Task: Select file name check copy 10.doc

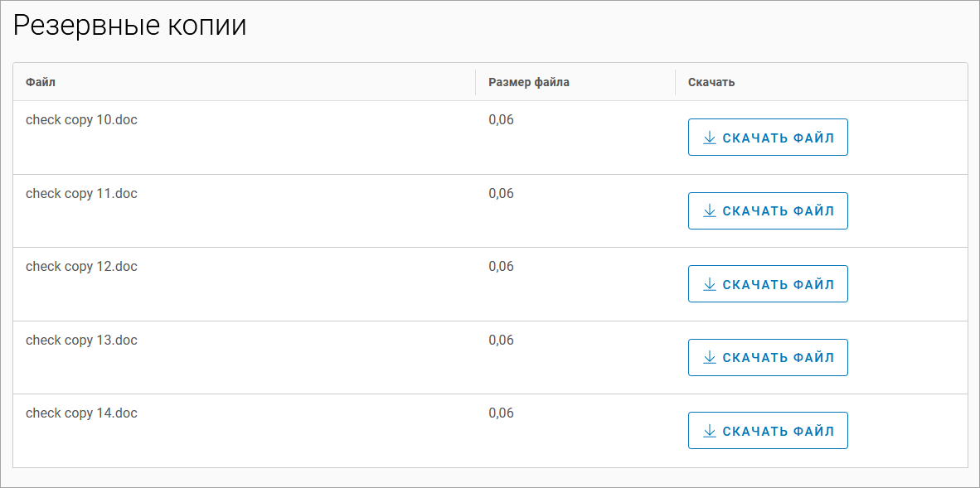Action: (x=81, y=120)
